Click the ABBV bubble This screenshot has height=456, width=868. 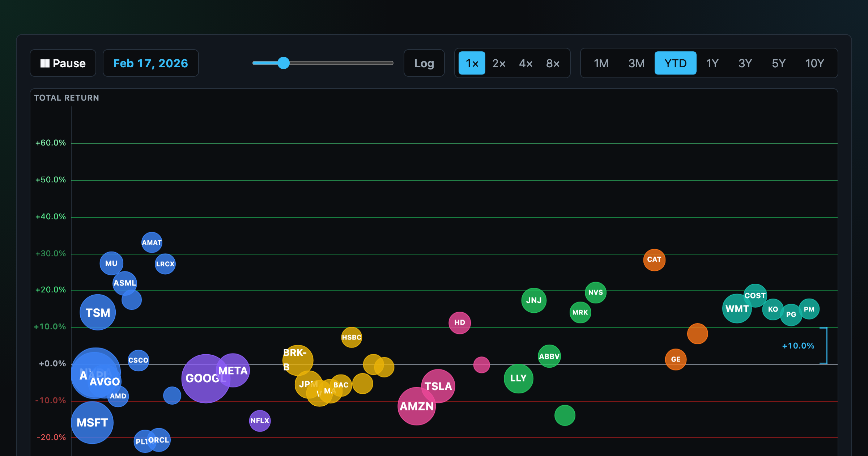[549, 356]
